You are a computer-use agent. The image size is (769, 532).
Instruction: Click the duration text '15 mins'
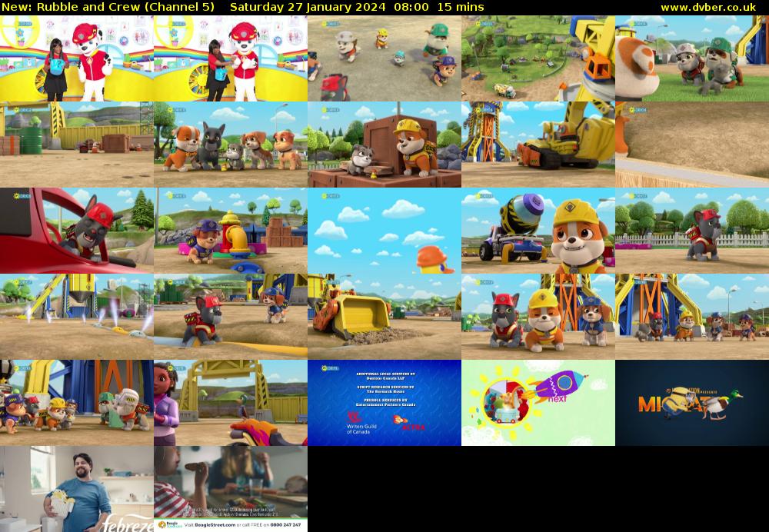[461, 8]
